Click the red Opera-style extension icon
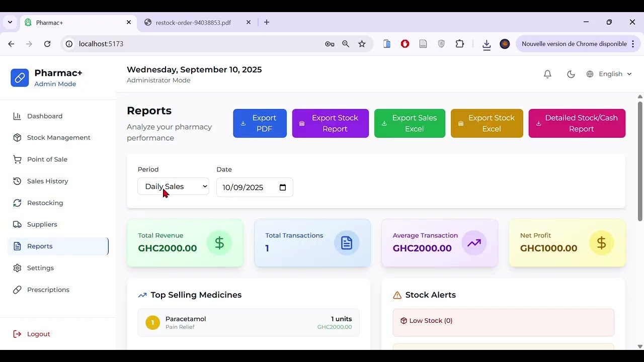 tap(405, 44)
